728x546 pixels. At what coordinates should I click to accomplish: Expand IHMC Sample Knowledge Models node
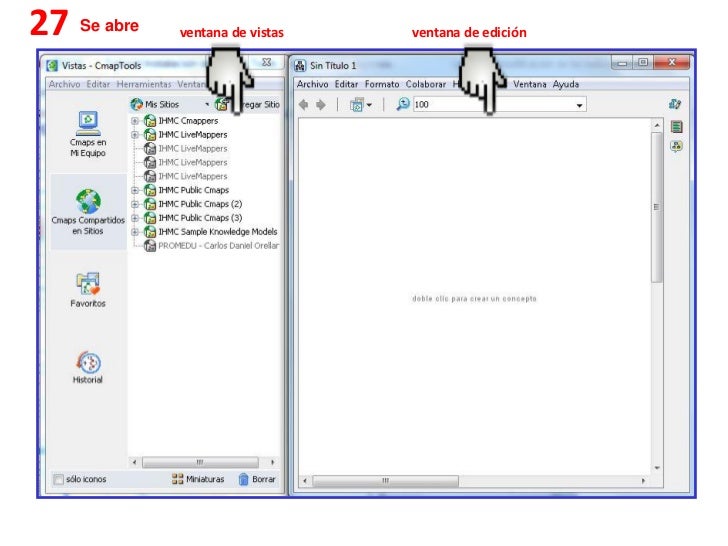point(135,232)
